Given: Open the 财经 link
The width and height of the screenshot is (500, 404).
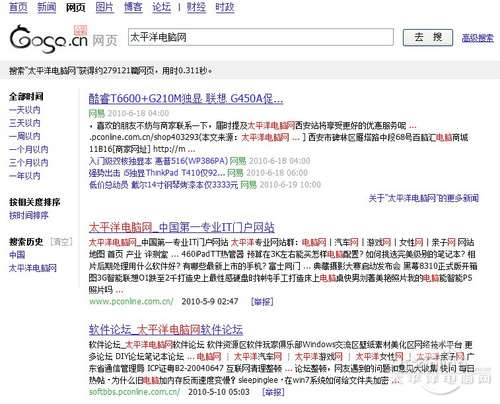Looking at the screenshot, I should point(196,7).
